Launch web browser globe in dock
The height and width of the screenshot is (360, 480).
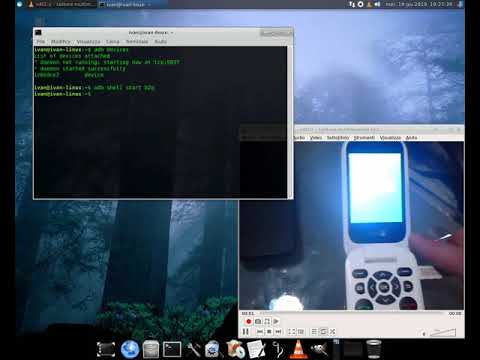[x=130, y=349]
